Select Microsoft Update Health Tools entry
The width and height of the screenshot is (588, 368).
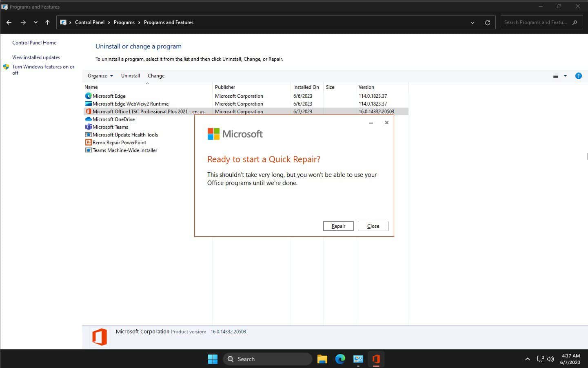[125, 135]
